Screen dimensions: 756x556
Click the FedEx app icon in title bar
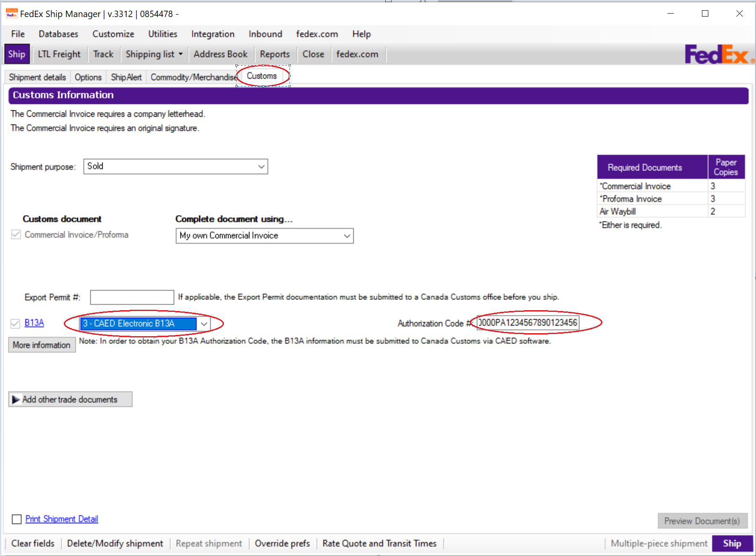click(11, 14)
